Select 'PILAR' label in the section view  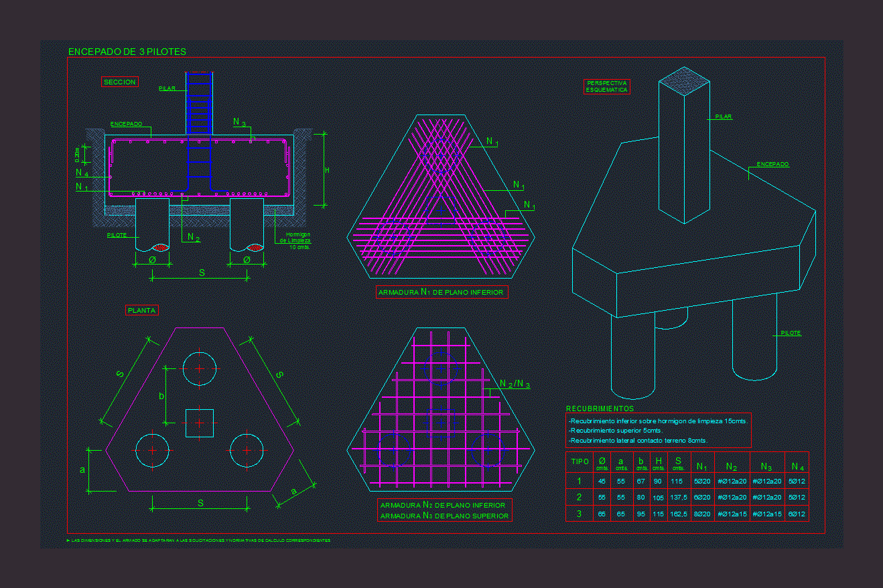pos(166,88)
